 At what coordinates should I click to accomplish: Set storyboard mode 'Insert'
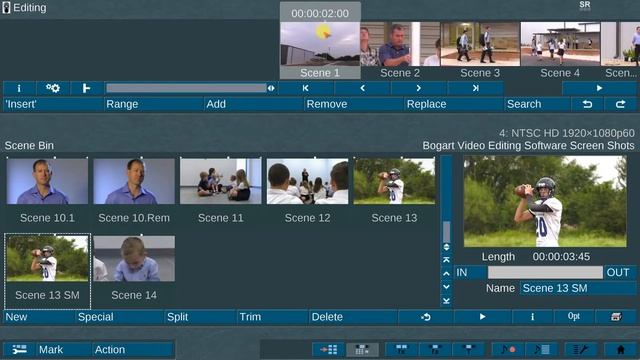(x=53, y=104)
